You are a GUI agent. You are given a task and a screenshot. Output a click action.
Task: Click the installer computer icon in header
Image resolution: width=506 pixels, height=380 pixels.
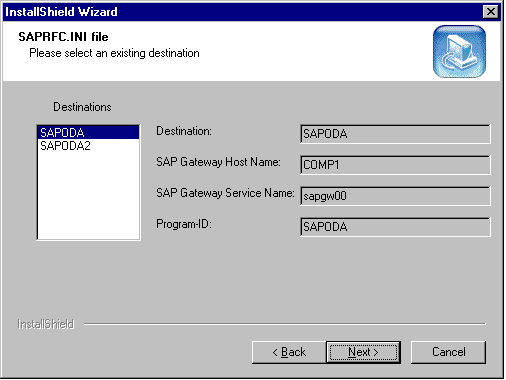click(459, 51)
